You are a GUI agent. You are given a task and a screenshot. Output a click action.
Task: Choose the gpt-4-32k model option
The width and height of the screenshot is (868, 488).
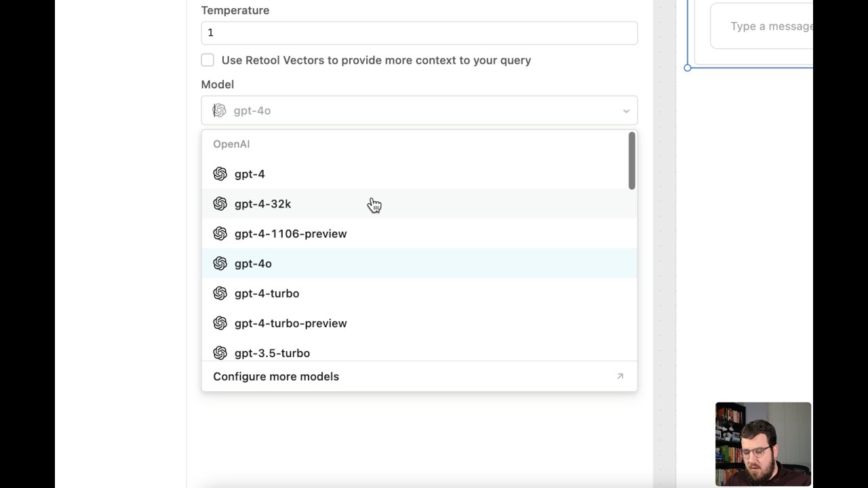[x=262, y=204]
